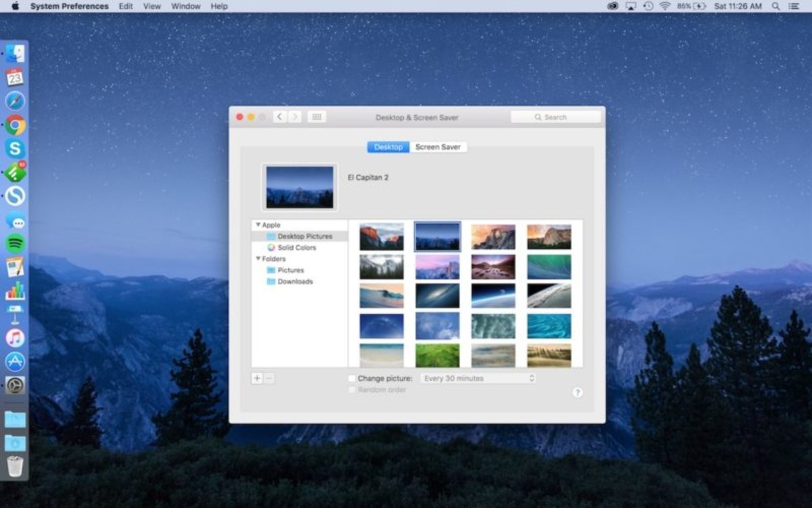Select the Downloads folder in sidebar
Screen dimensions: 812x508
click(x=295, y=282)
